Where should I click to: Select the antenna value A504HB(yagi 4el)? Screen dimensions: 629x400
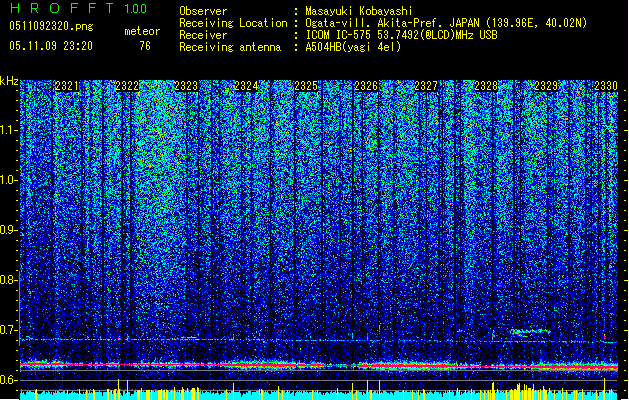353,47
